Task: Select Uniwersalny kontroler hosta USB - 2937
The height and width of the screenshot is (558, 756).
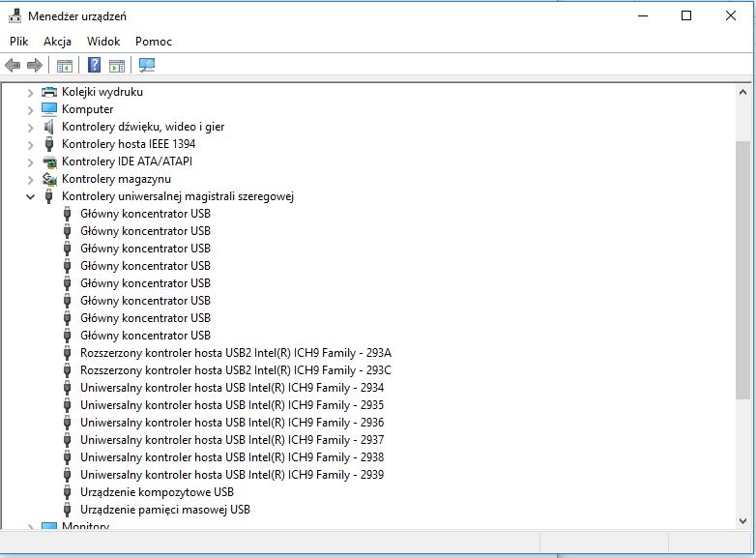Action: (x=232, y=440)
